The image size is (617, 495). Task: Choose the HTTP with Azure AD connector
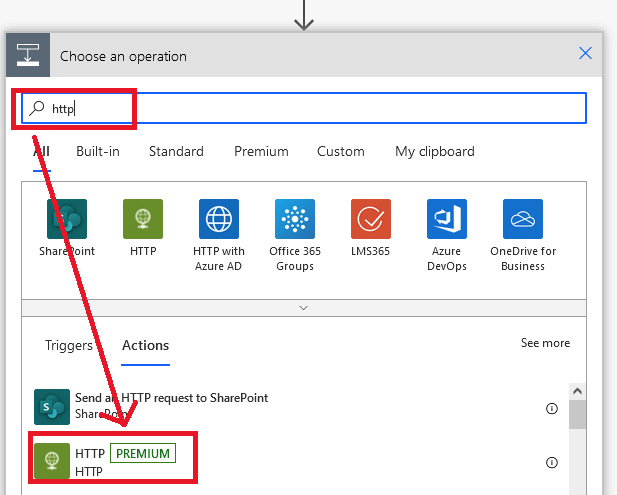pos(219,219)
